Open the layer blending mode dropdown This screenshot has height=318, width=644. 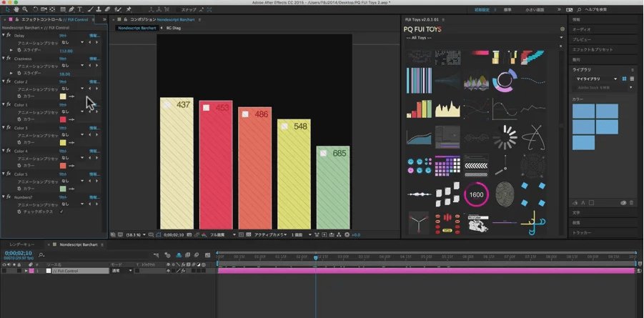tap(122, 271)
